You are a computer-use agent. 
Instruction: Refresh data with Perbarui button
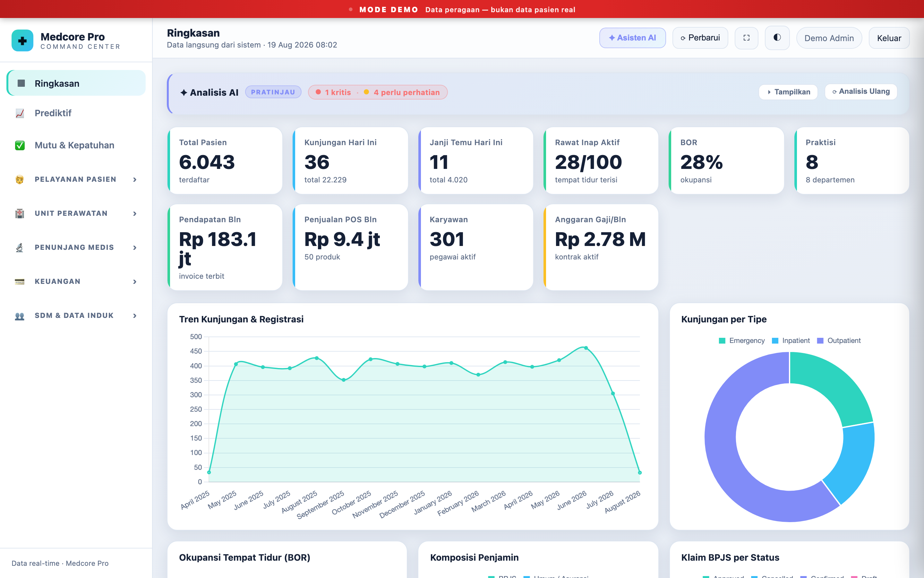click(x=700, y=38)
